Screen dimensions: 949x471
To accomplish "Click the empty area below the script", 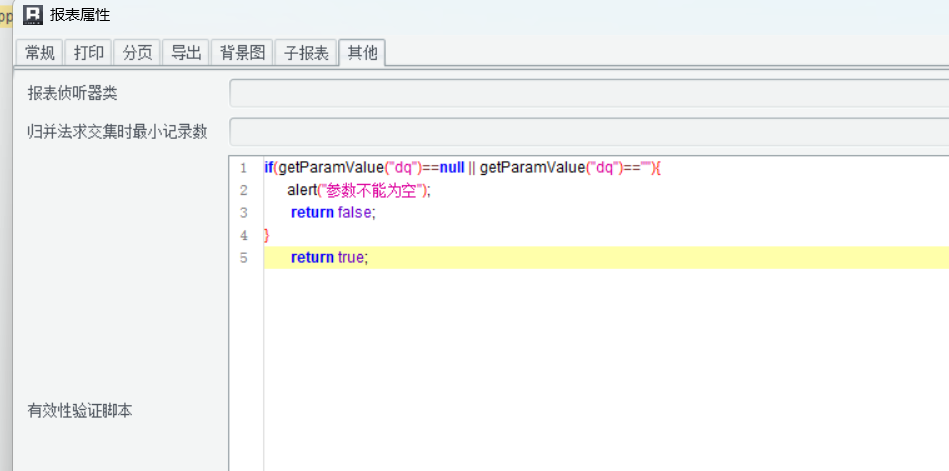I will point(600,370).
